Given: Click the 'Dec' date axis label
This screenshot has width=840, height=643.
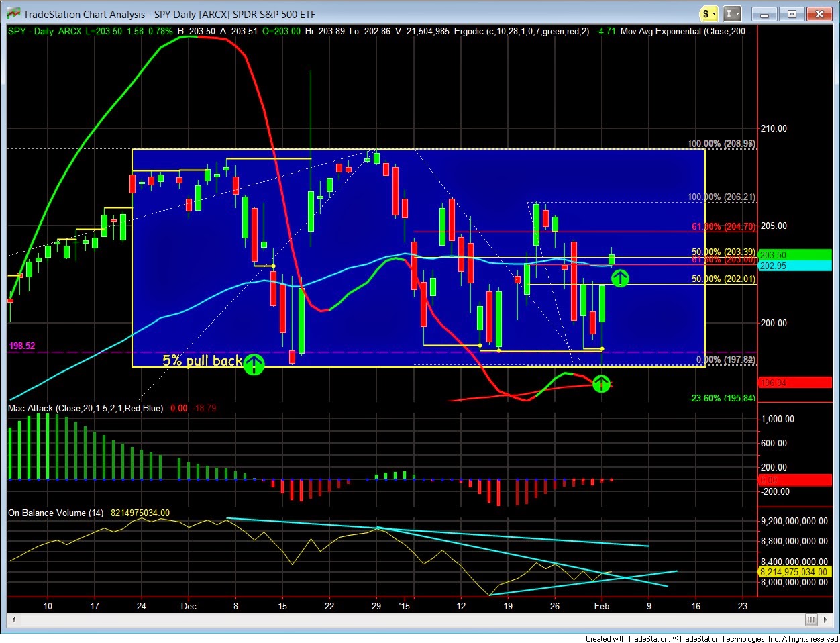Looking at the screenshot, I should coord(189,606).
